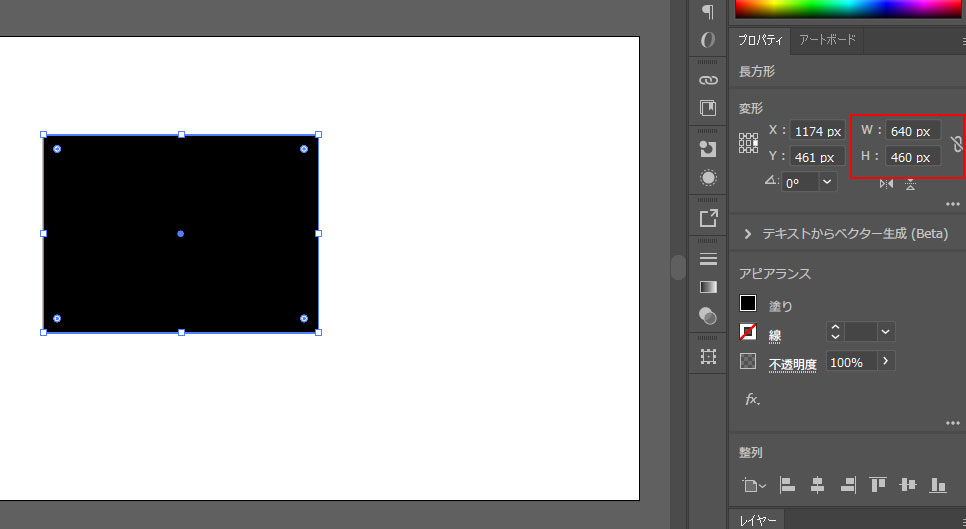
Task: Open the Libraries panel icon
Action: click(708, 108)
